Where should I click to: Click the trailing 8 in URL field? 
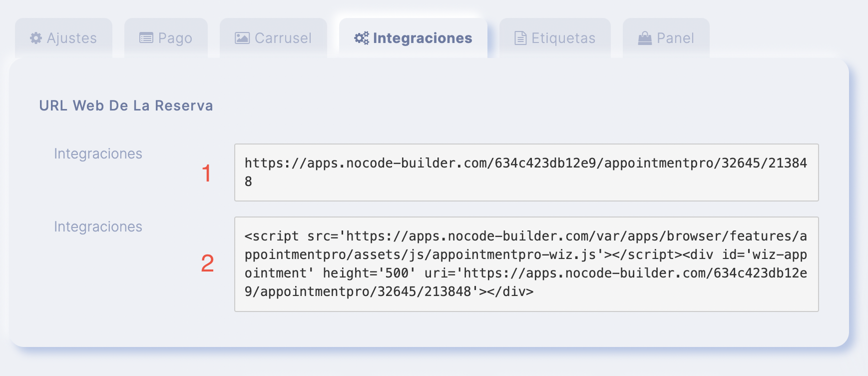tap(248, 181)
